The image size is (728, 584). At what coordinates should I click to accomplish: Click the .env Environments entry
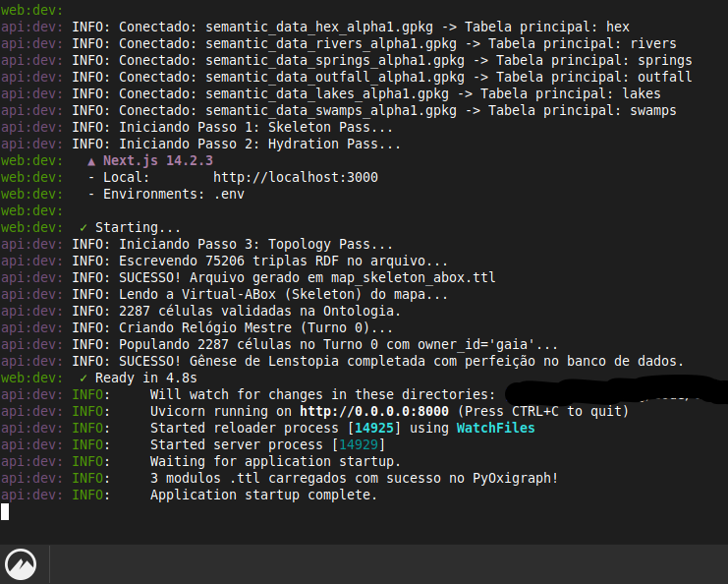pyautogui.click(x=229, y=195)
